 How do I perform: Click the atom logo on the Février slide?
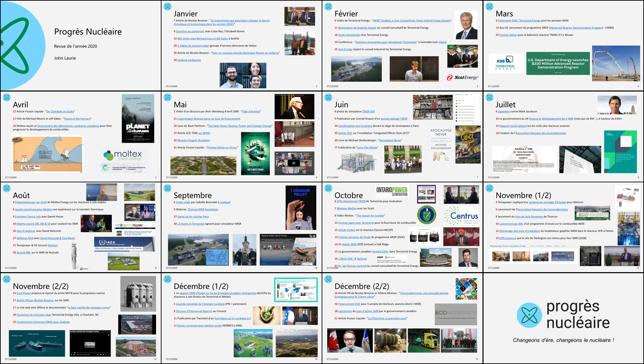328,6
